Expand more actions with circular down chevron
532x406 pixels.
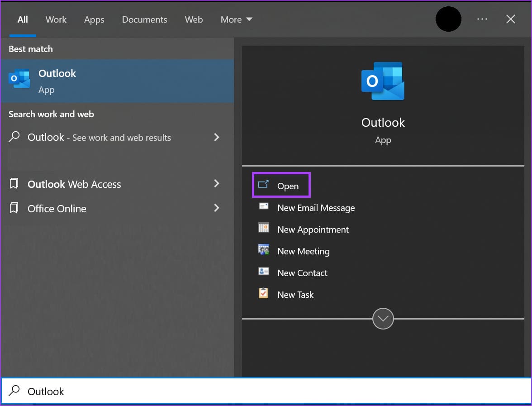pyautogui.click(x=383, y=319)
